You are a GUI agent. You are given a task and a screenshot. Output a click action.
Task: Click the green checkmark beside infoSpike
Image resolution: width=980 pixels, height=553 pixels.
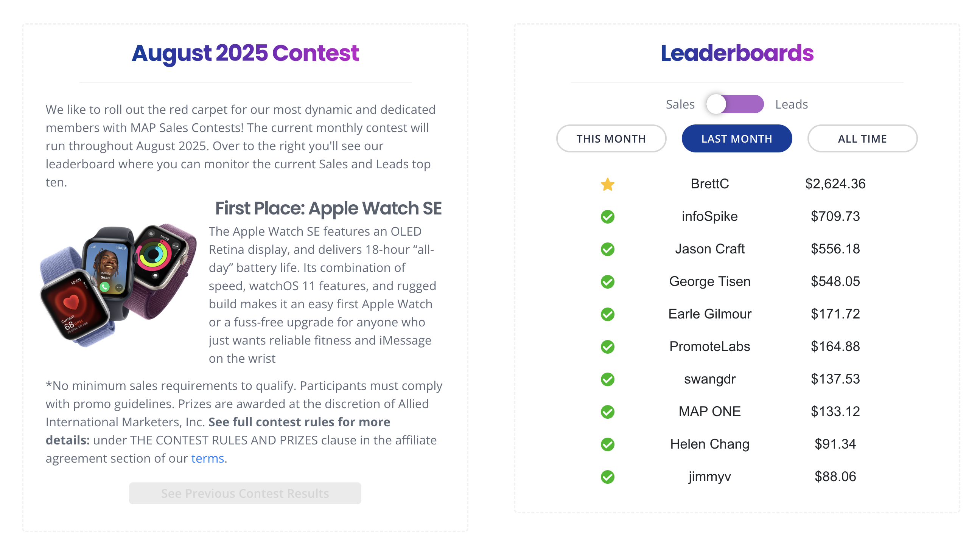607,217
